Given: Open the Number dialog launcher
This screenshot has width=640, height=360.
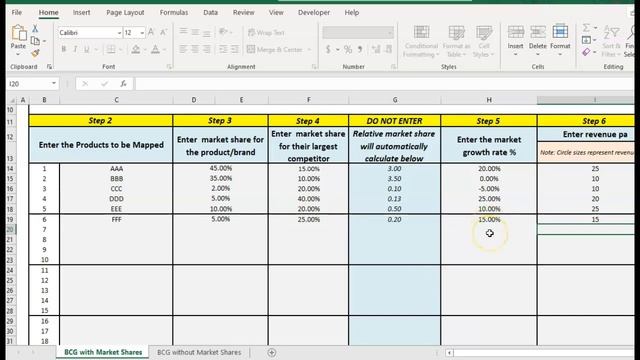Looking at the screenshot, I should tap(394, 67).
